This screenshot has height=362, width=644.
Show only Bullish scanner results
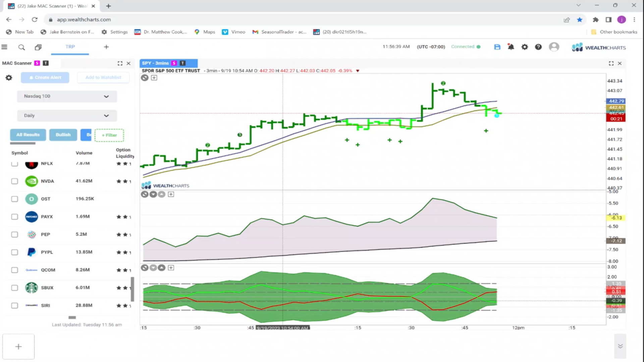(63, 135)
